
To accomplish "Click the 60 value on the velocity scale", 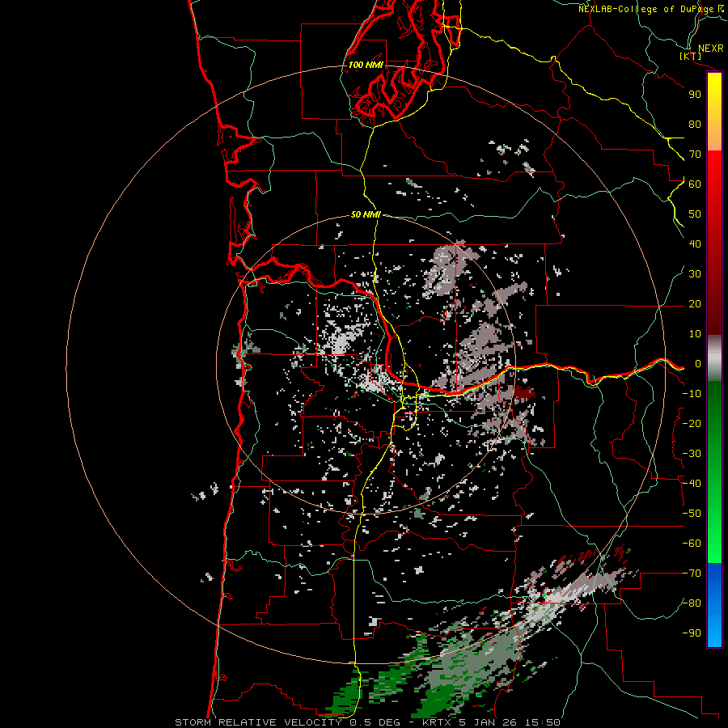I will tap(695, 184).
